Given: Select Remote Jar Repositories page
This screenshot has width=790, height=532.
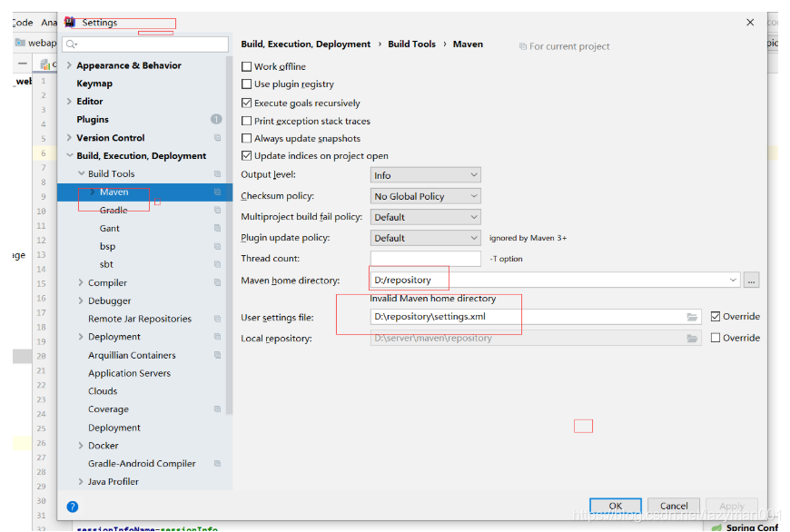Looking at the screenshot, I should 140,319.
